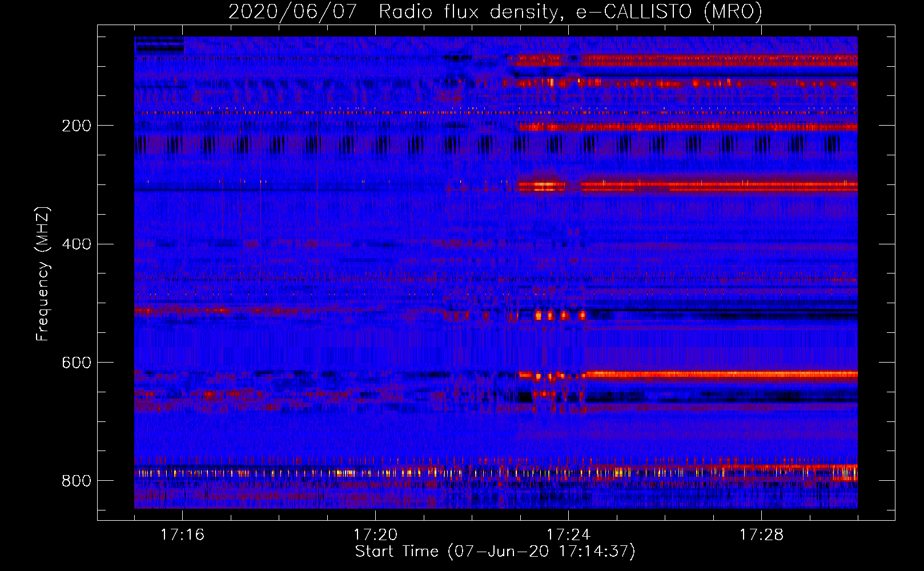This screenshot has height=571, width=924.
Task: Click the 'Start Time (07-Jun-20 17:14:37)' label
Action: coord(495,551)
